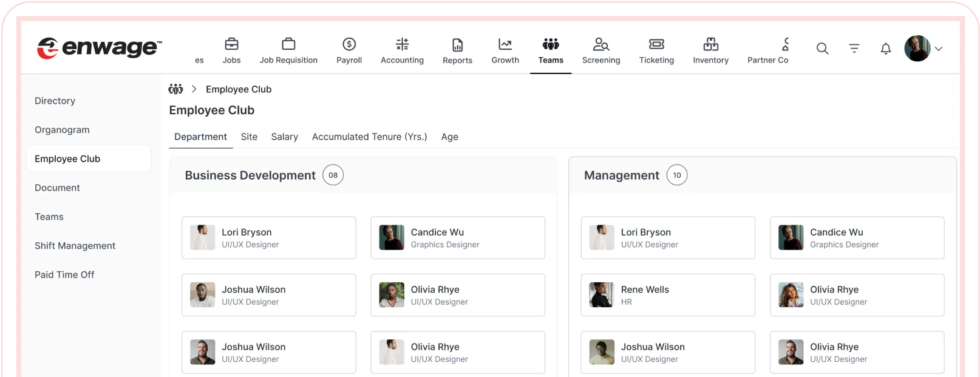
Task: Click the search magnifier icon
Action: 822,49
